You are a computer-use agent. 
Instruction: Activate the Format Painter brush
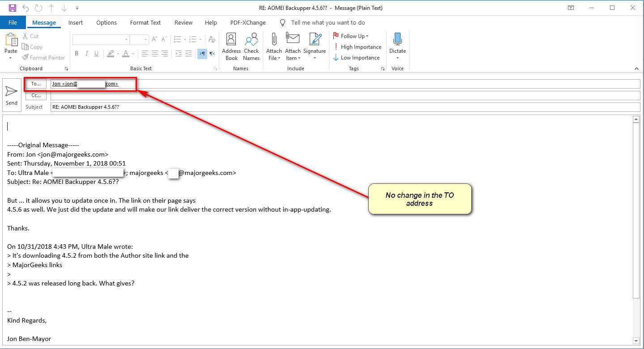(x=43, y=58)
